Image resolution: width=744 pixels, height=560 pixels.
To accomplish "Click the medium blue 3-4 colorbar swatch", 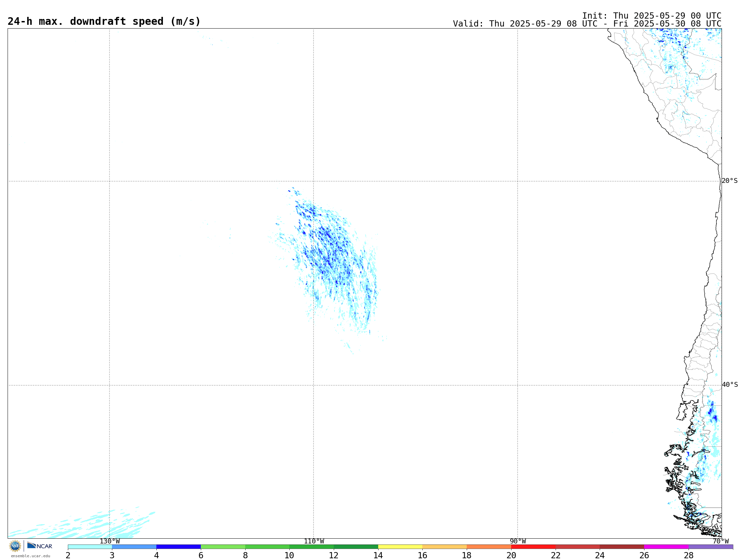I will (134, 547).
